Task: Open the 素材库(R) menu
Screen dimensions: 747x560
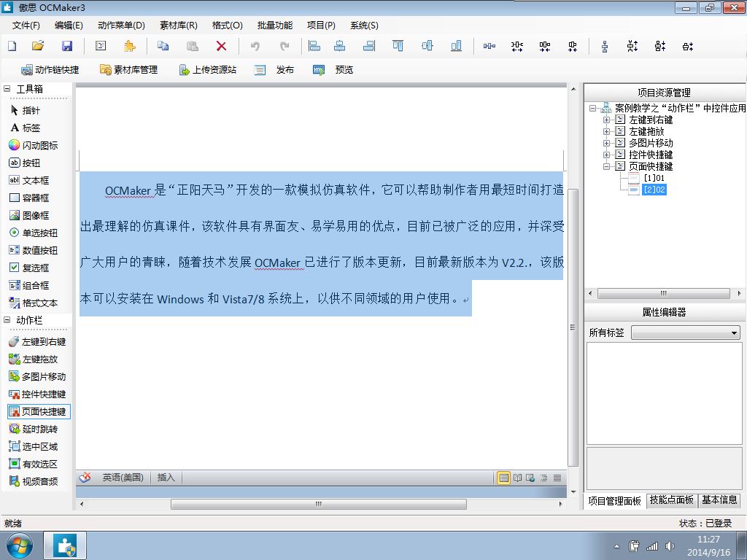Action: [x=178, y=26]
